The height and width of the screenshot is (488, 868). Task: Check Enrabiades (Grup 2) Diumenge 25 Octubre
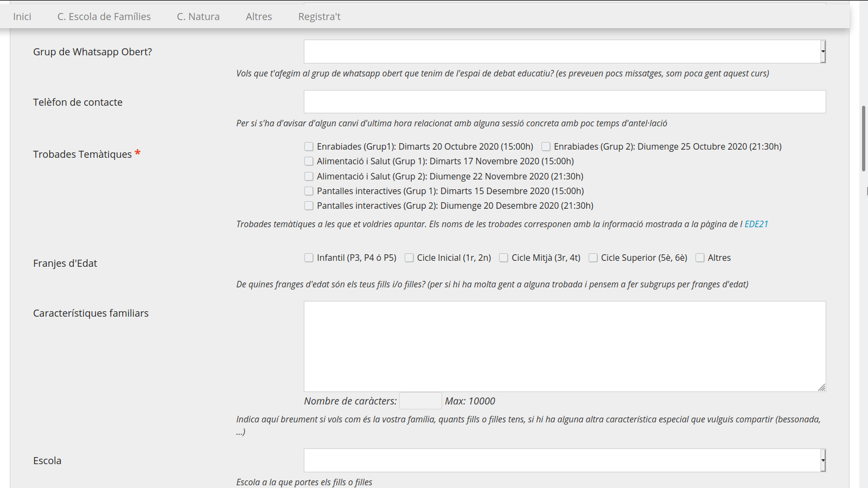[x=546, y=146]
